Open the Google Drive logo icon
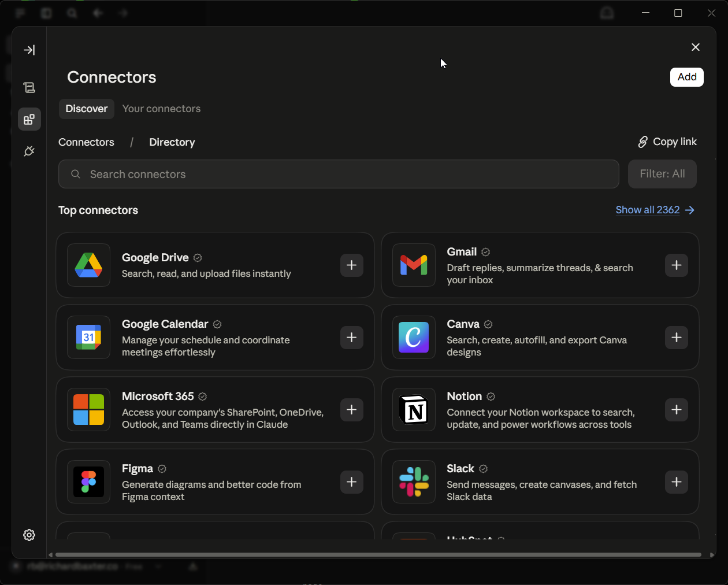 pos(88,265)
